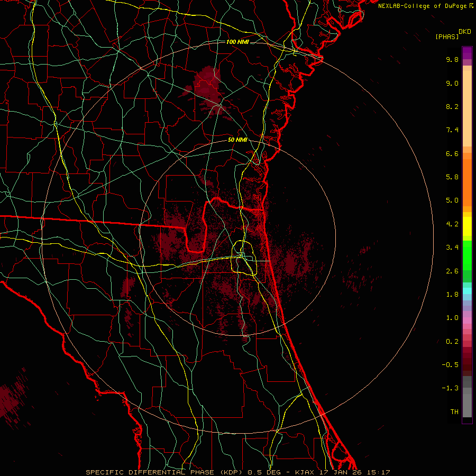Viewport: 476px width, 476px height.
Task: Pick the purple segment of the color bar
Action: click(467, 53)
